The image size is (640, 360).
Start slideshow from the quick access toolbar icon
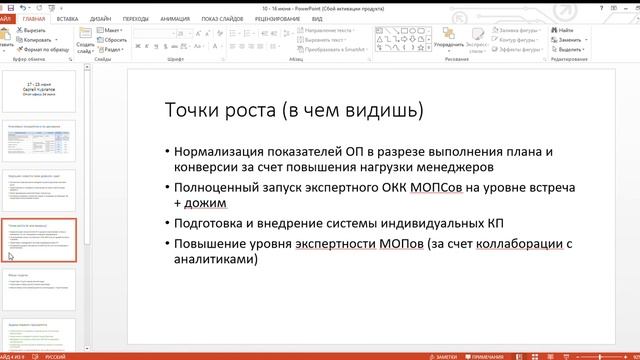click(51, 8)
